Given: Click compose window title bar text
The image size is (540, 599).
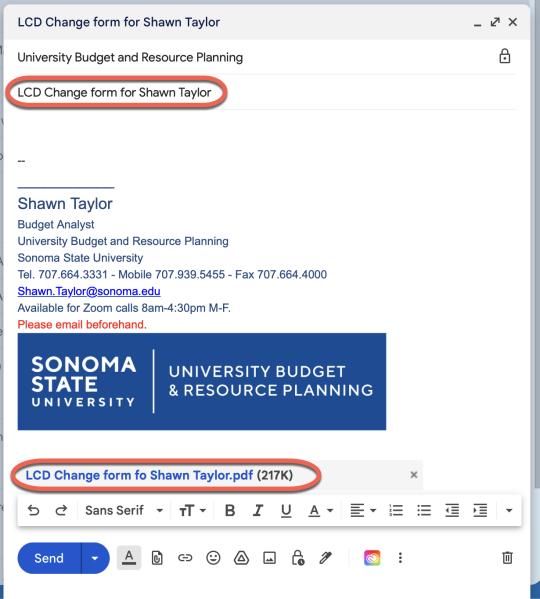Looking at the screenshot, I should click(119, 22).
